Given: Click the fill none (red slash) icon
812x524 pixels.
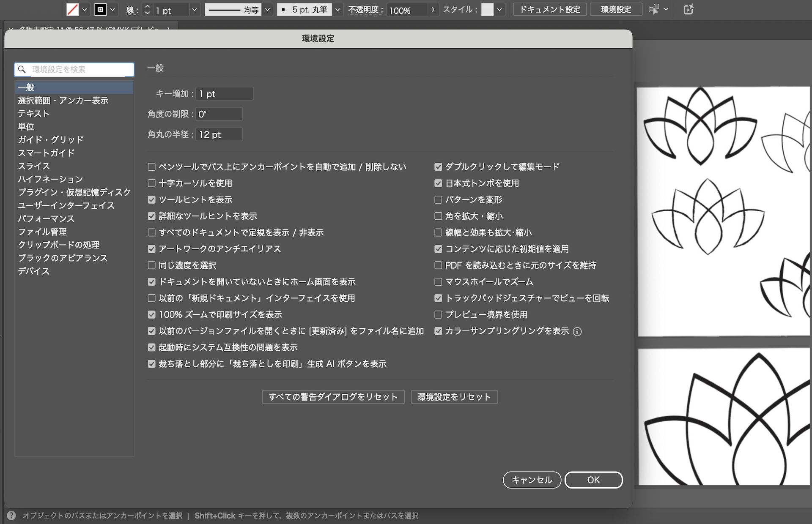Looking at the screenshot, I should [73, 9].
